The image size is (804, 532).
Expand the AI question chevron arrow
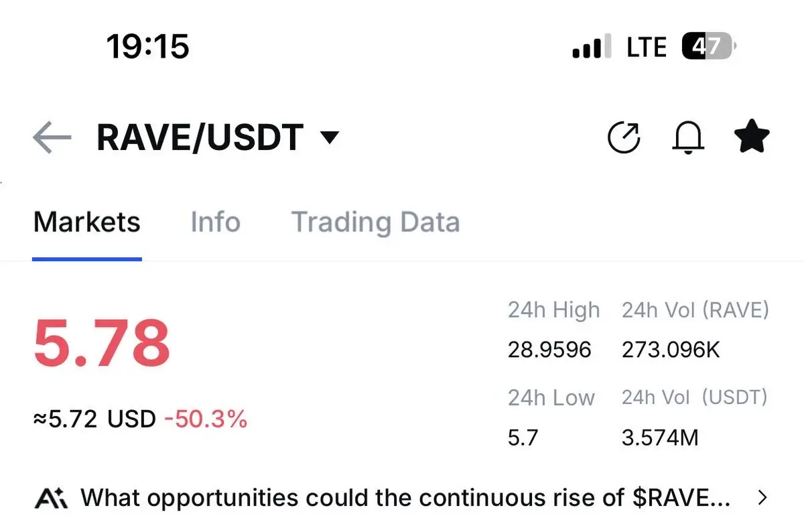(x=762, y=498)
